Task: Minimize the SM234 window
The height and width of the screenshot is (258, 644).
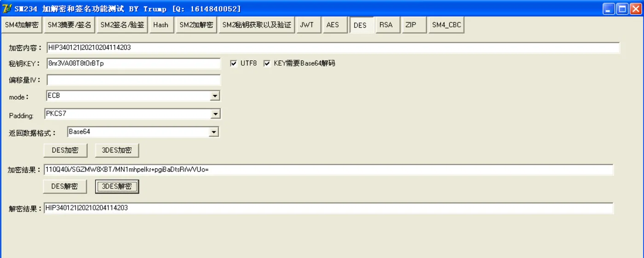Action: click(x=609, y=9)
